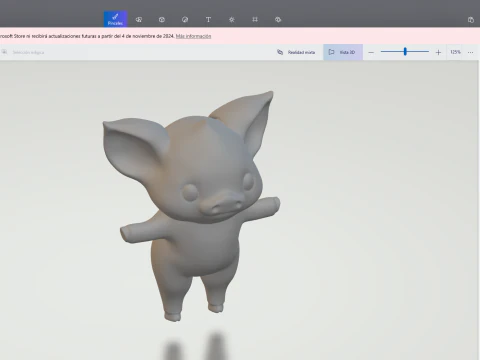Image resolution: width=480 pixels, height=360 pixels.
Task: Toggle the Vista 3D view
Action: click(x=343, y=52)
